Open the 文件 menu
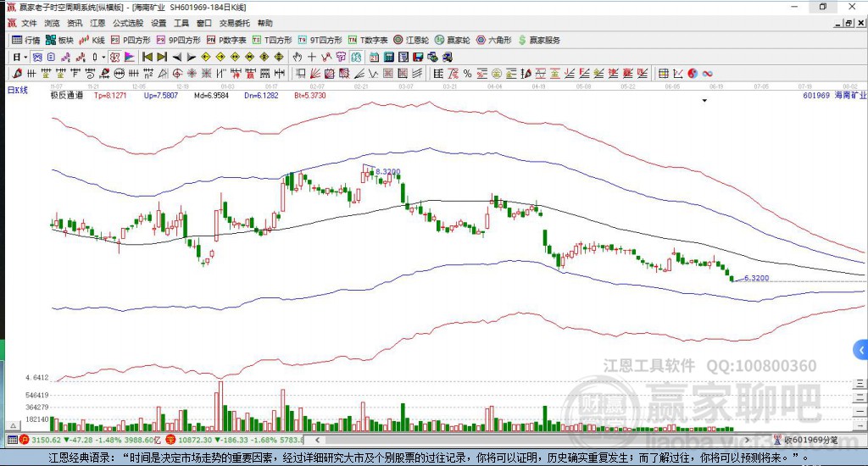The width and height of the screenshot is (868, 466). (29, 23)
